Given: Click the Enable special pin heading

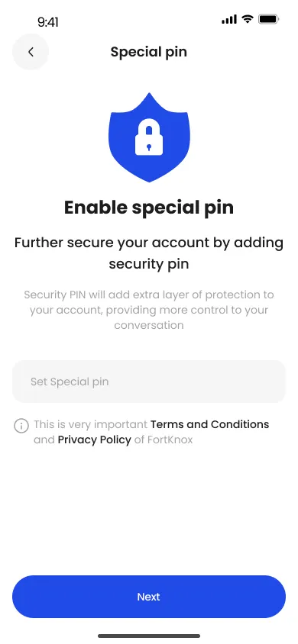Looking at the screenshot, I should coord(149,208).
